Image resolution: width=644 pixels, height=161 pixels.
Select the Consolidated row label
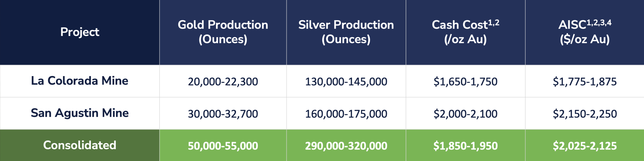click(80, 145)
